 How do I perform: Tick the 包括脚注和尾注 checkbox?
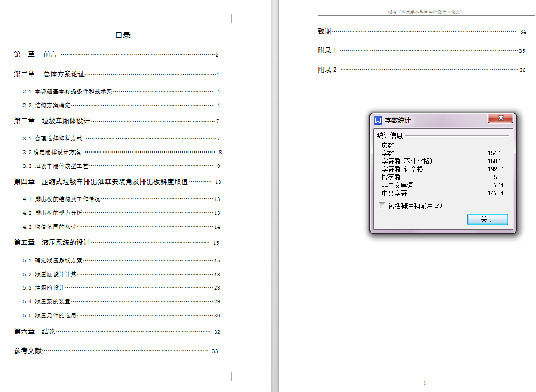point(382,205)
